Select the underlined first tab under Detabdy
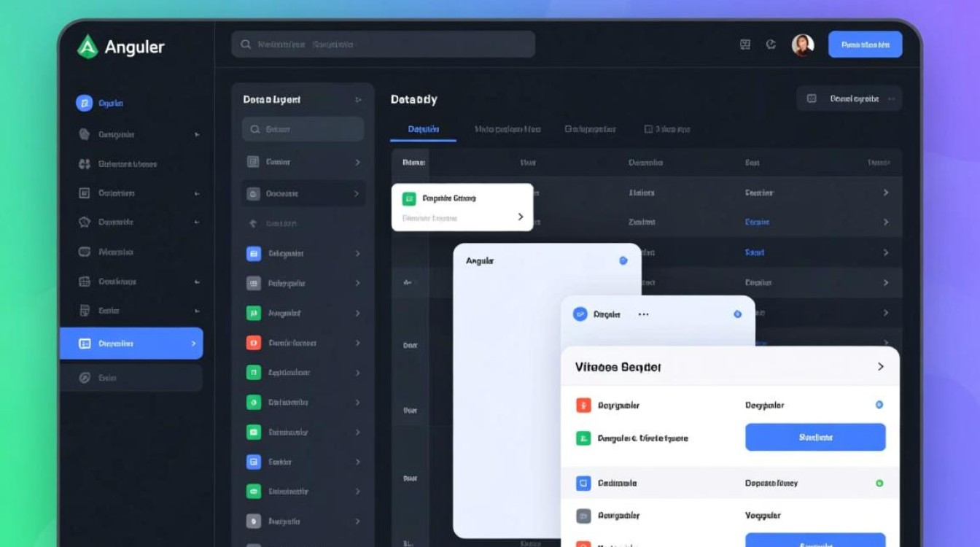The image size is (980, 547). pos(423,129)
